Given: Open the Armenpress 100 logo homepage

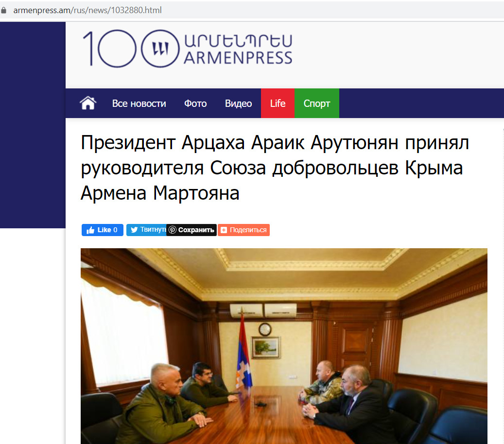Looking at the screenshot, I should pyautogui.click(x=188, y=49).
